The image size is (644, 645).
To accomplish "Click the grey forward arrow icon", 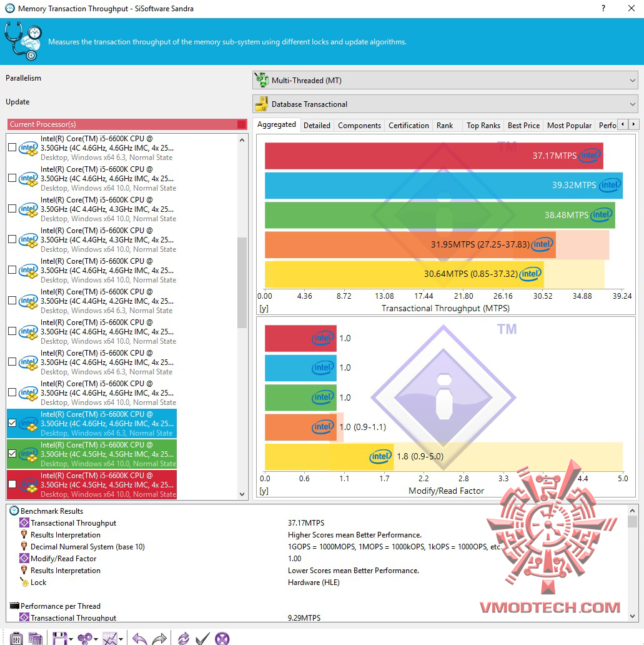I will 159,638.
